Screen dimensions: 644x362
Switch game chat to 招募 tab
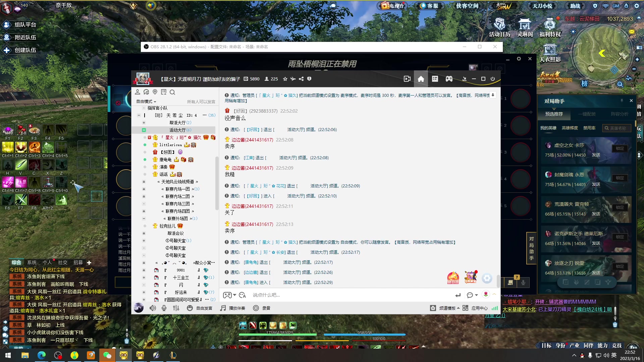pyautogui.click(x=78, y=262)
